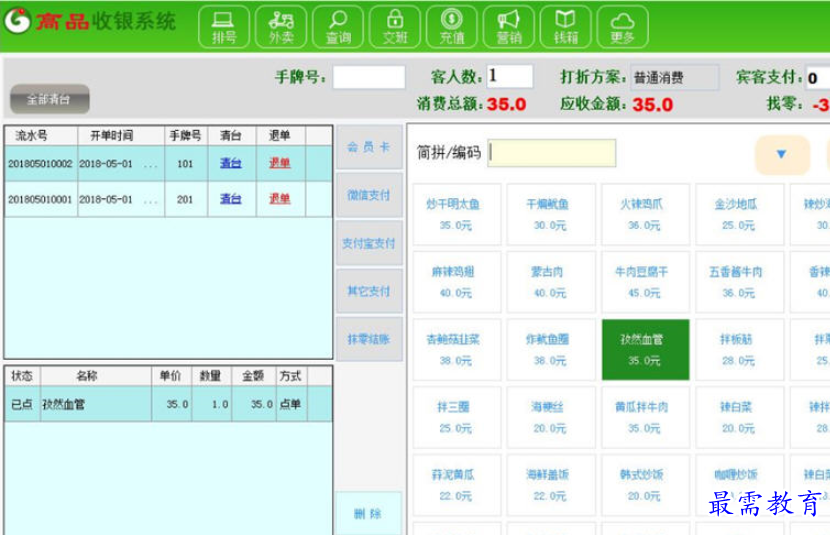Add dish 海蜇丝 20.0元
This screenshot has width=830, height=535.
click(x=551, y=417)
